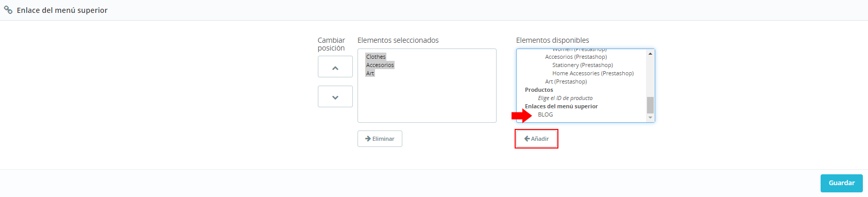Move selected item down with chevron button
The height and width of the screenshot is (197, 868).
[x=335, y=96]
